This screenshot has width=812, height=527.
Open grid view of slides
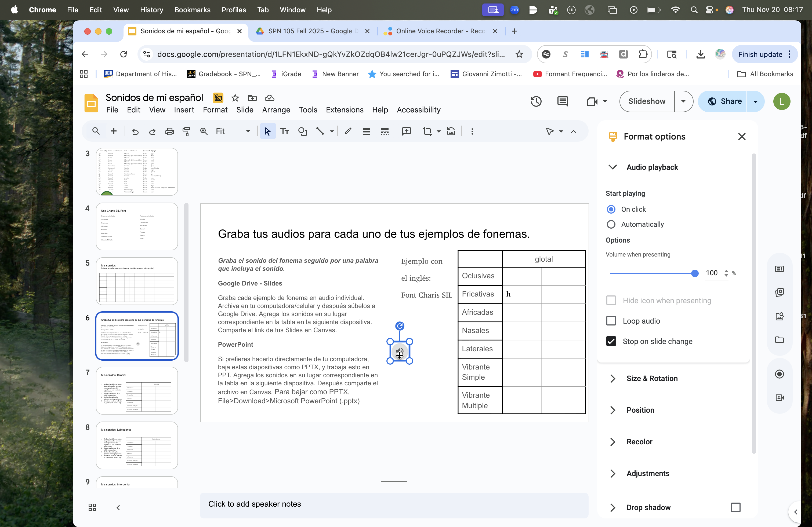pyautogui.click(x=92, y=508)
